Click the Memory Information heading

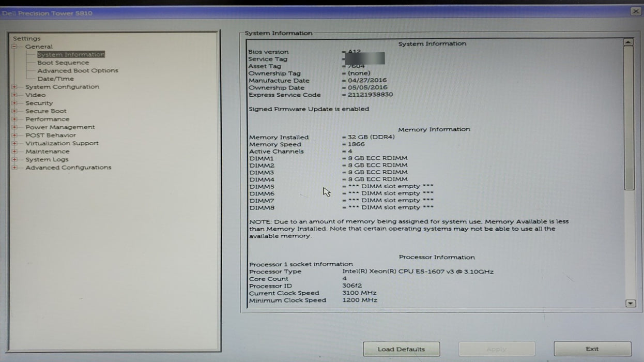click(x=434, y=129)
